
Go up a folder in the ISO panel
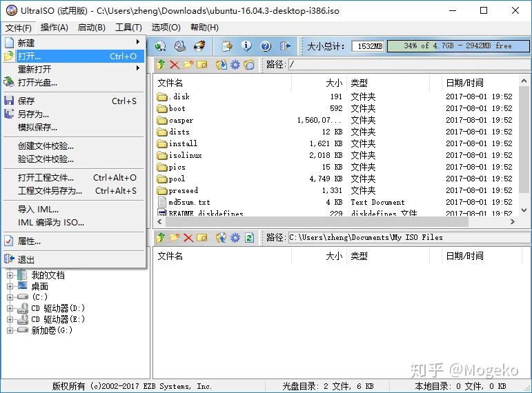[161, 64]
